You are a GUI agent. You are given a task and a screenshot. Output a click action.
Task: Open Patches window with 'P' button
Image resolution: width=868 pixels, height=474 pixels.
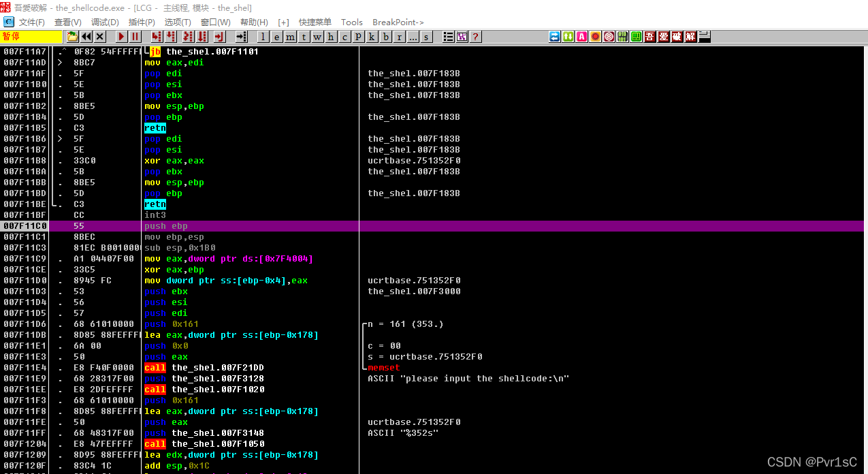359,37
